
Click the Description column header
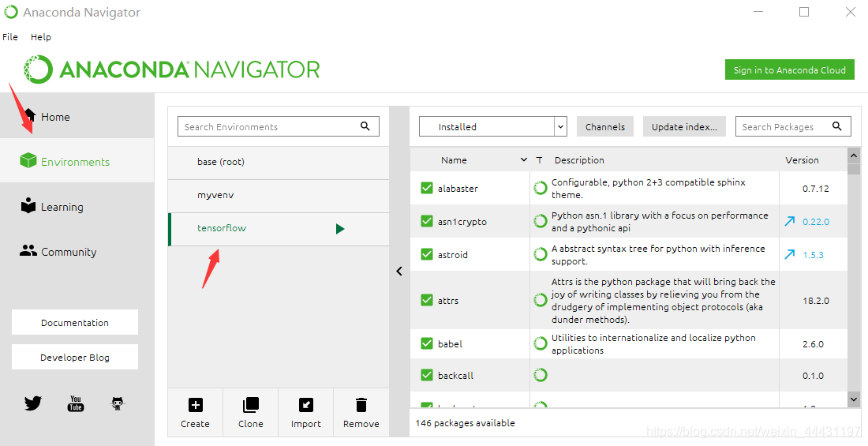tap(579, 160)
